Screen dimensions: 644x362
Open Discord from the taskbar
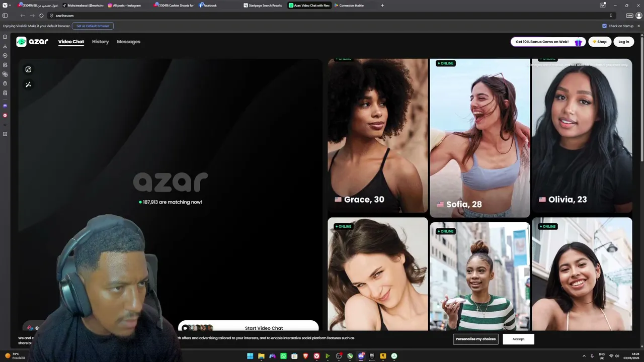(361, 356)
